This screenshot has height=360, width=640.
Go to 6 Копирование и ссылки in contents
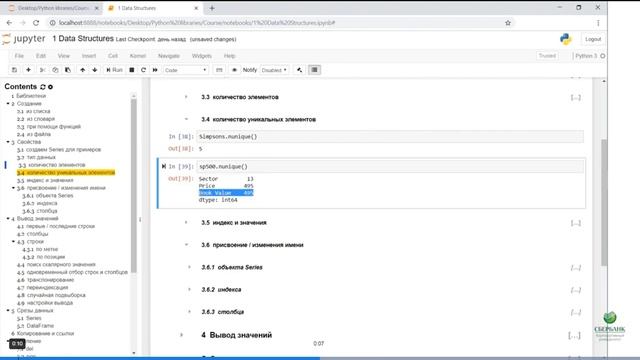(x=42, y=333)
